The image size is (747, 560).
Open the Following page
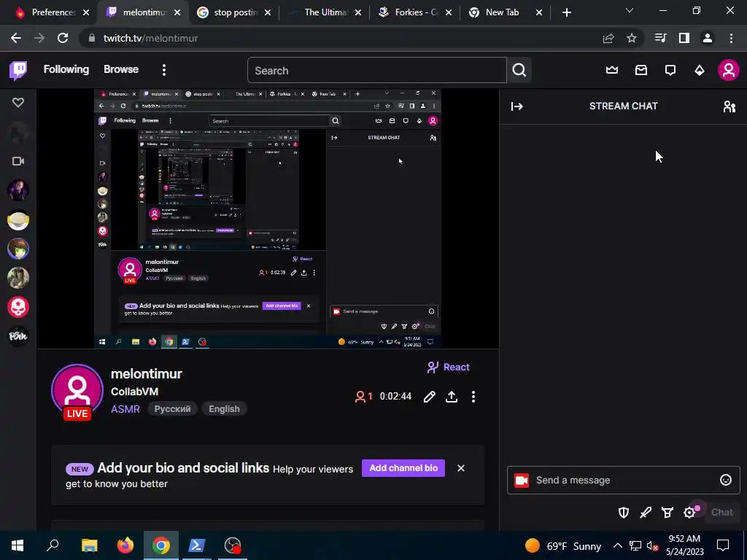(x=66, y=69)
